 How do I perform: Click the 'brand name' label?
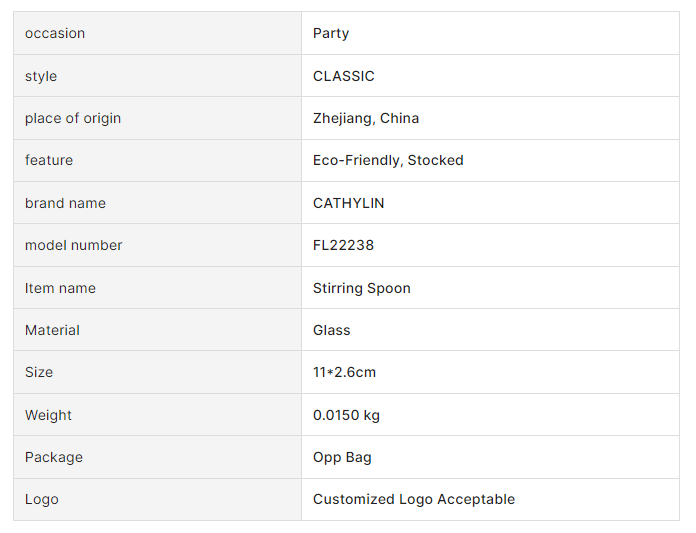[65, 203]
